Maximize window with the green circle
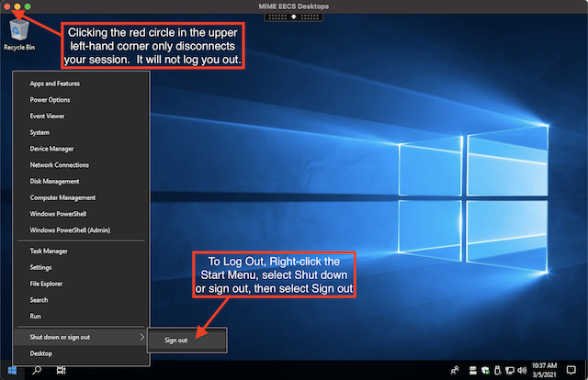 click(x=28, y=6)
